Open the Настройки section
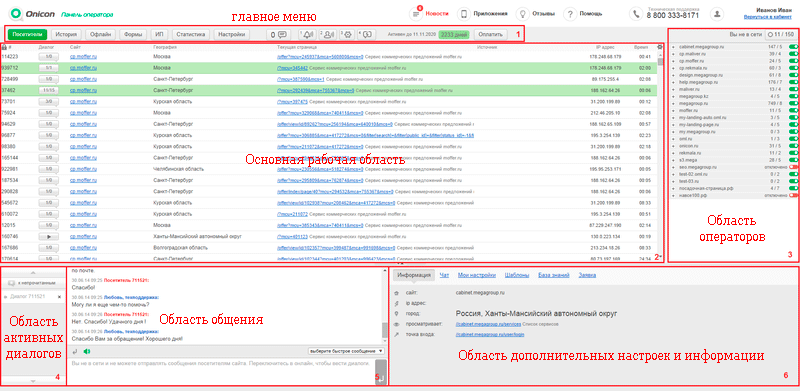The width and height of the screenshot is (800, 391). pos(231,35)
